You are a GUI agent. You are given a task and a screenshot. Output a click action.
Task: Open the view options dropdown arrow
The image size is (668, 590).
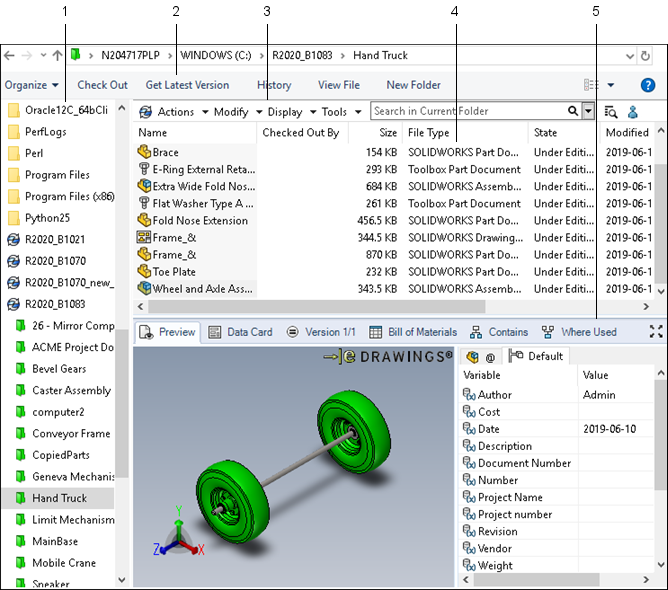(x=610, y=85)
